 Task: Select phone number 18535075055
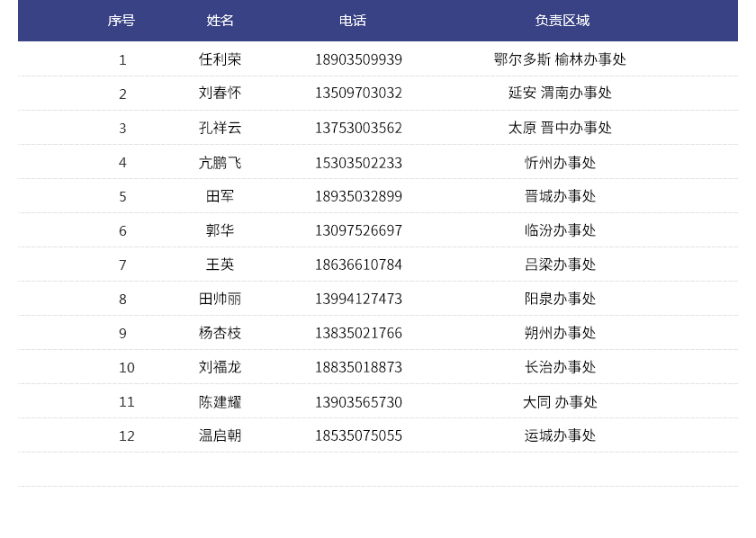point(358,435)
